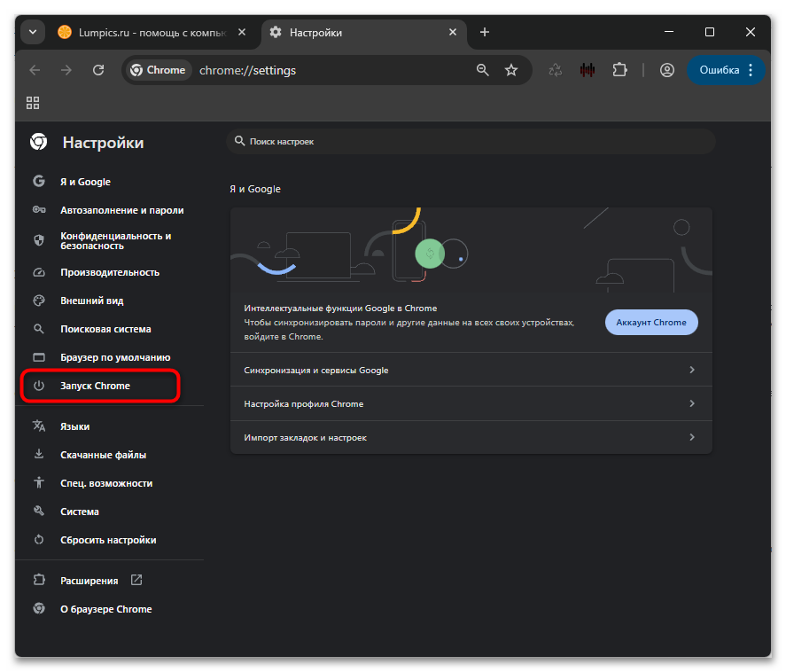The width and height of the screenshot is (786, 672).
Task: Select Внешний вид in the sidebar
Action: pos(110,301)
